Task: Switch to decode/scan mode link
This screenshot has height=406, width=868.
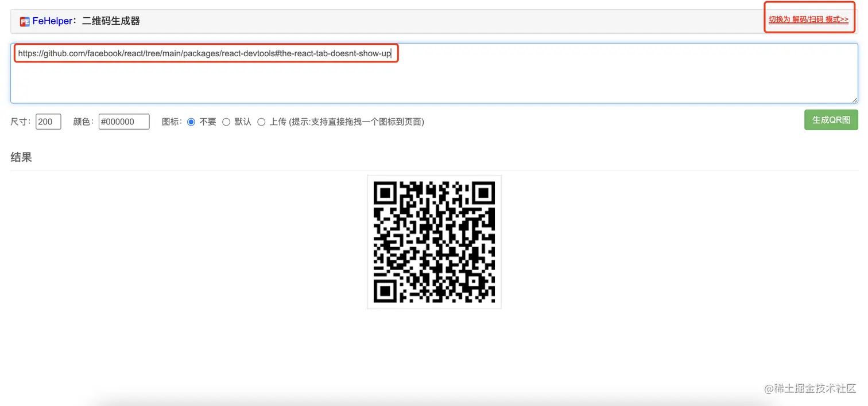Action: (x=808, y=19)
